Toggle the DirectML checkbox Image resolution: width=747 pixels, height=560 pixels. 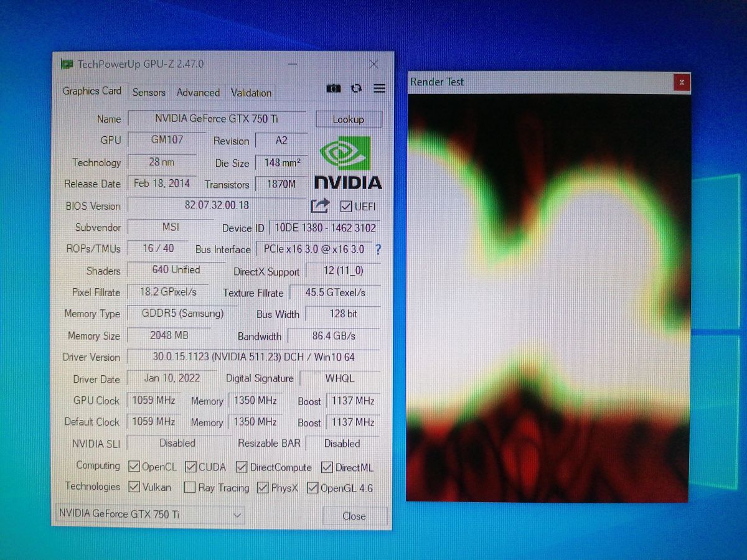point(327,467)
